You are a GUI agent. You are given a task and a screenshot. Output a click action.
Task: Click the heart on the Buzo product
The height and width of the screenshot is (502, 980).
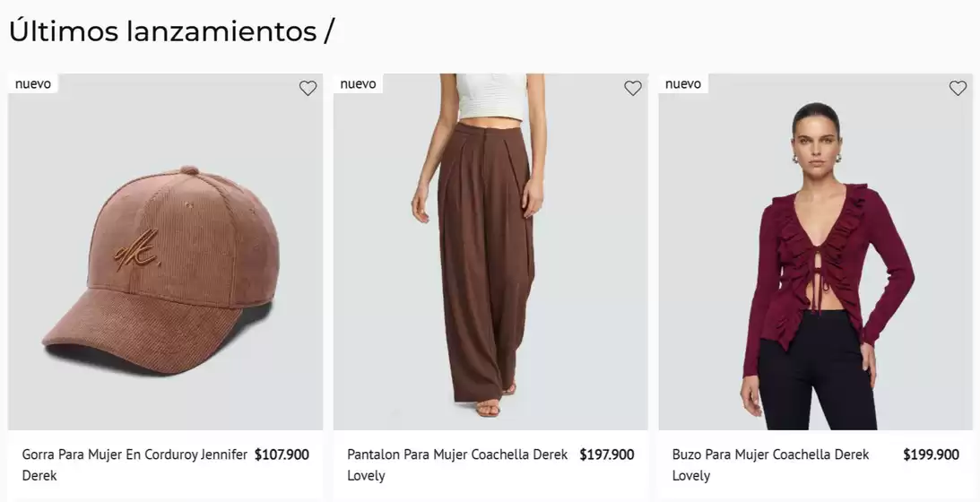point(958,88)
